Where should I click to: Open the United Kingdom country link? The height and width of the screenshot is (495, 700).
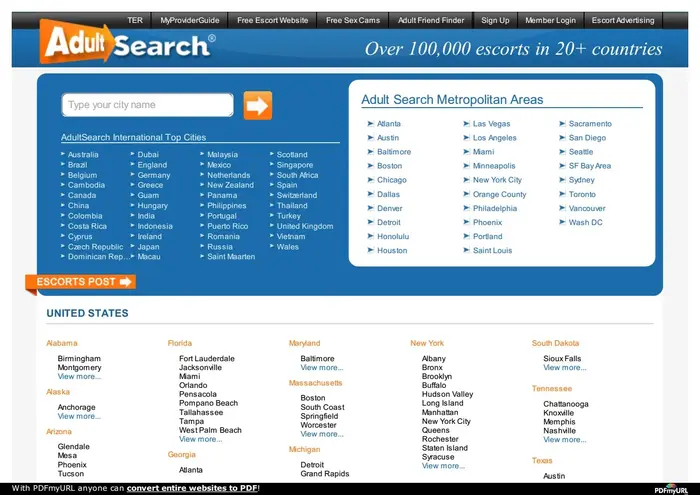pyautogui.click(x=305, y=226)
